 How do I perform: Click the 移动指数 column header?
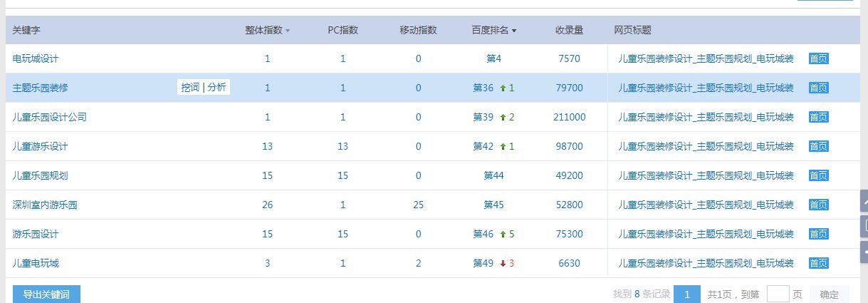pos(418,30)
